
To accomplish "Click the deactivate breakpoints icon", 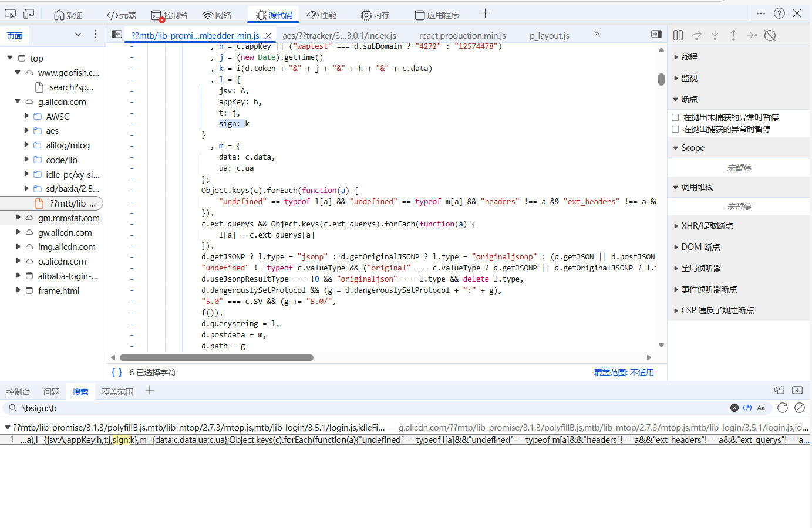I will pos(770,35).
